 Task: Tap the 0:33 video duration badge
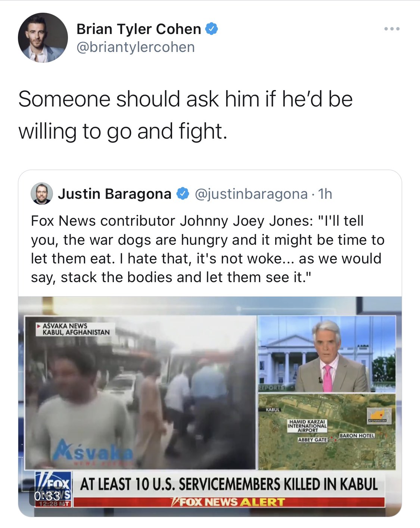click(x=47, y=495)
